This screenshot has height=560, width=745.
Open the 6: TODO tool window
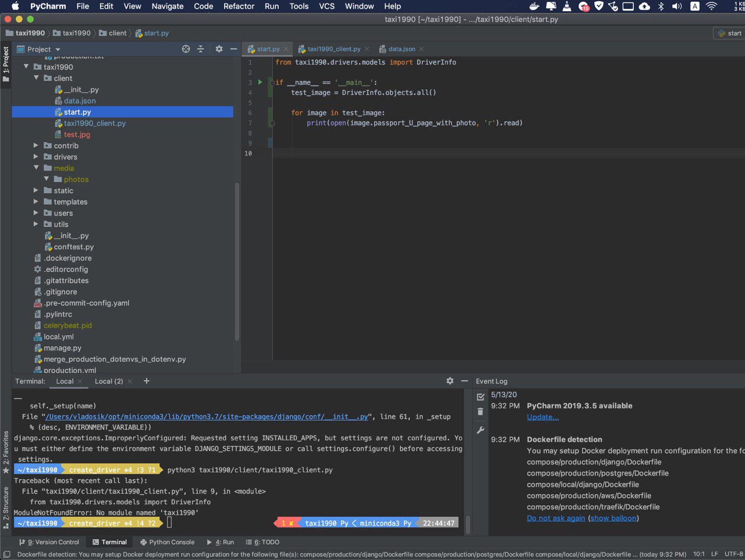coord(262,542)
